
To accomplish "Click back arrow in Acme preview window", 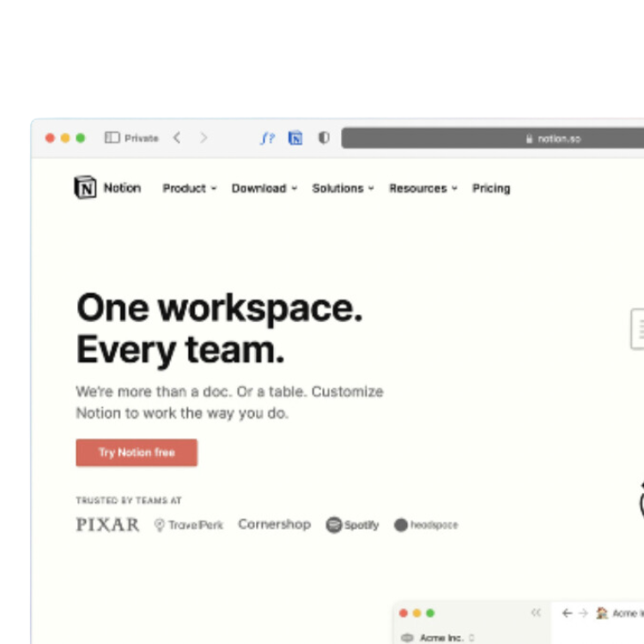I will [x=568, y=613].
